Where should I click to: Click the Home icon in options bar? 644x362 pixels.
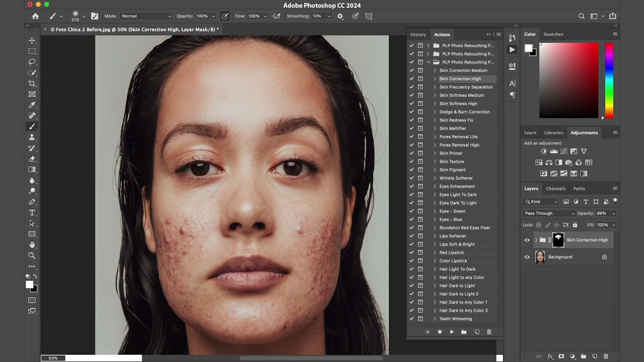35,16
